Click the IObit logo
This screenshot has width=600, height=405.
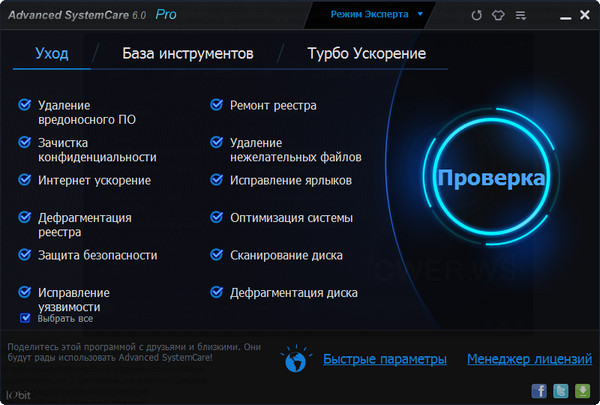pos(18,392)
